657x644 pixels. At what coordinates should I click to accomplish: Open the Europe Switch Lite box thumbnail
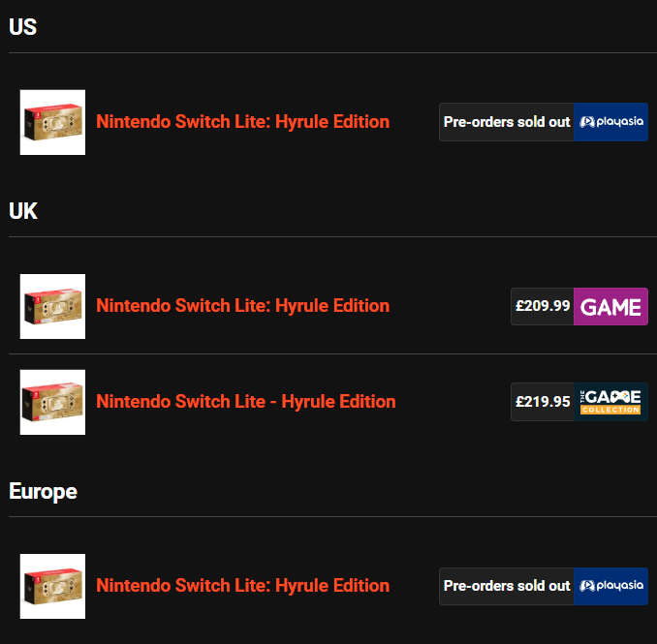pos(52,586)
